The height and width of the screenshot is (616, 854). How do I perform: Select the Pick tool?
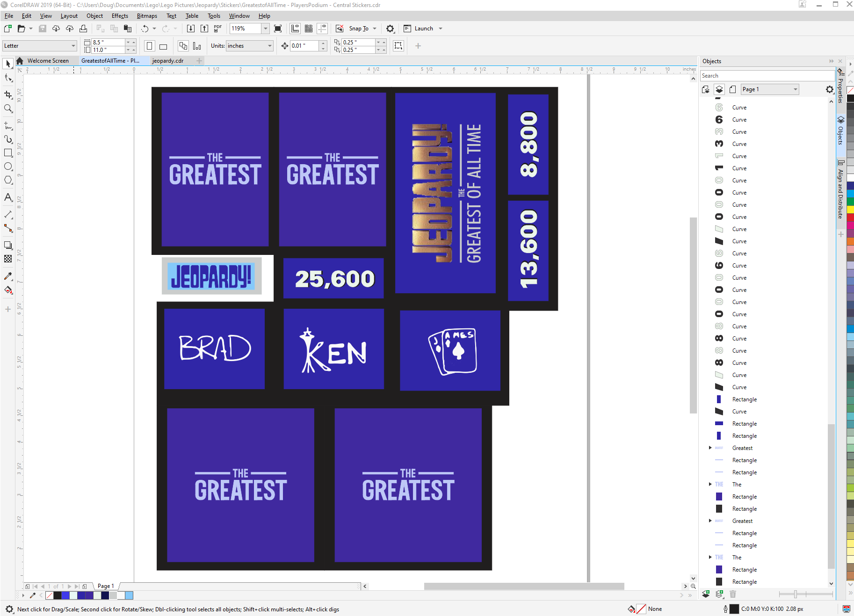(8, 63)
